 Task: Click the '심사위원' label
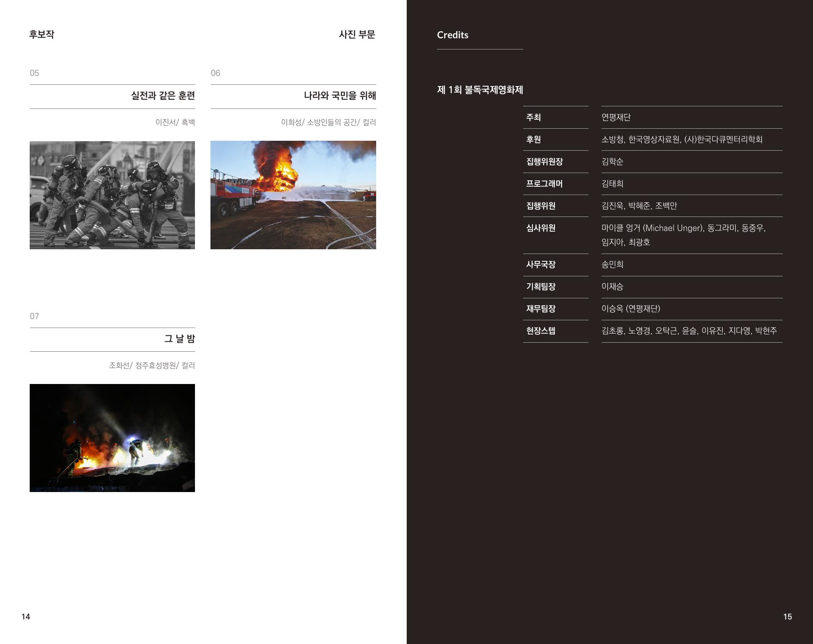pos(541,228)
